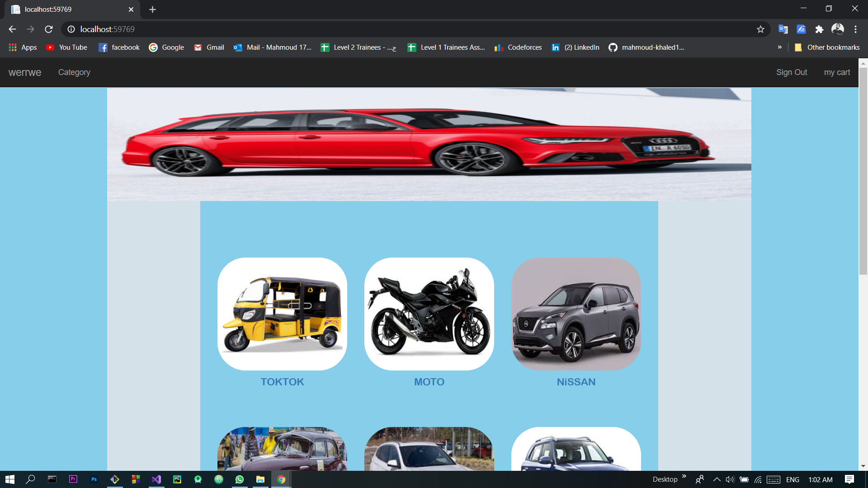This screenshot has width=868, height=488.
Task: Open the blue pen extension icon
Action: point(801,29)
